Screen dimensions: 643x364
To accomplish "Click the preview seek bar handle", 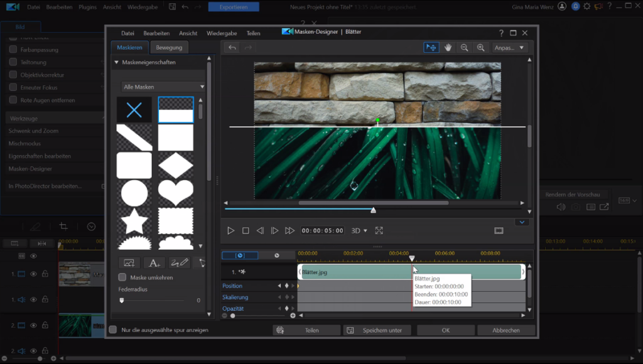I will coord(373,210).
